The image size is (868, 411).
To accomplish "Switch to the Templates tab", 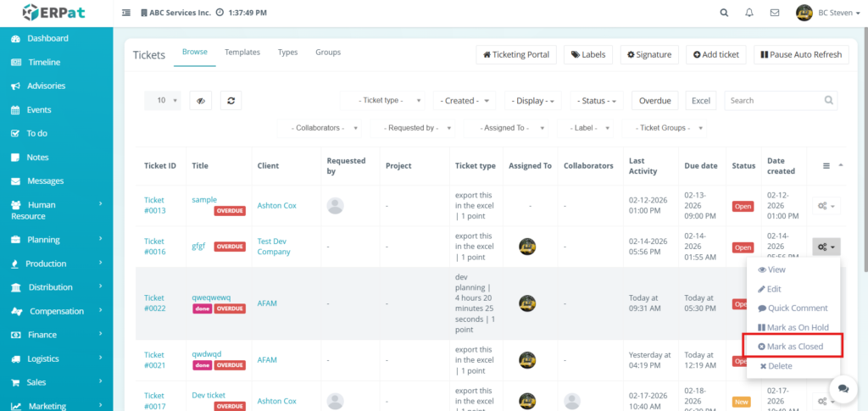I will click(x=242, y=53).
